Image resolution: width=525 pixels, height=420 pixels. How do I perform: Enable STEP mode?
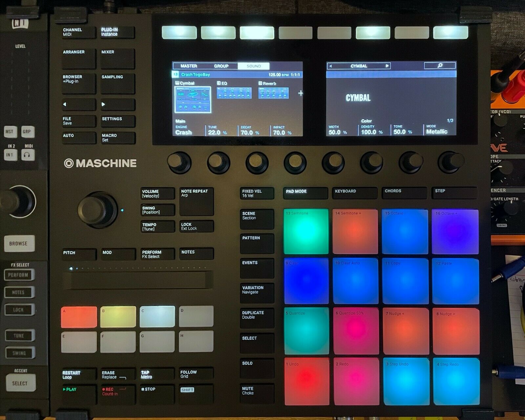[454, 193]
